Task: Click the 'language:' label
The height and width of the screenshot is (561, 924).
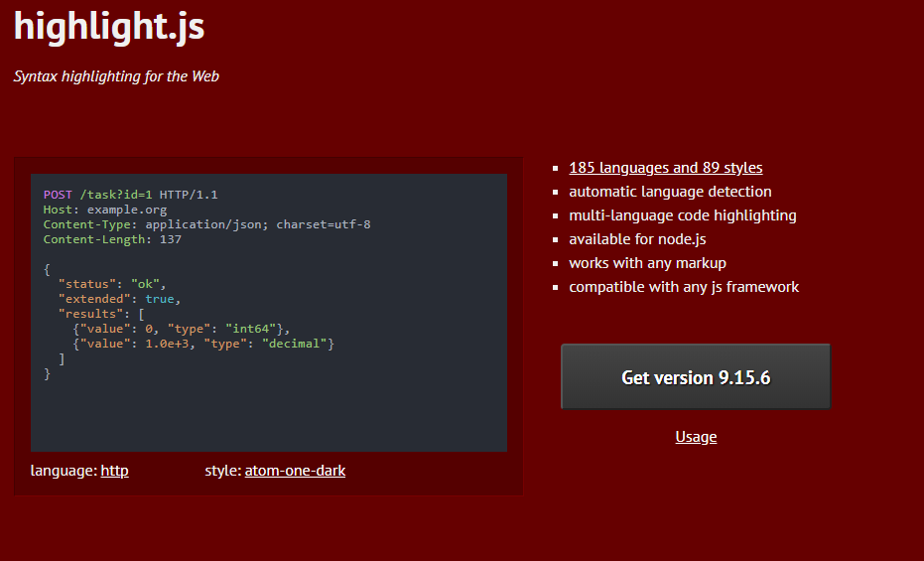Action: point(64,471)
